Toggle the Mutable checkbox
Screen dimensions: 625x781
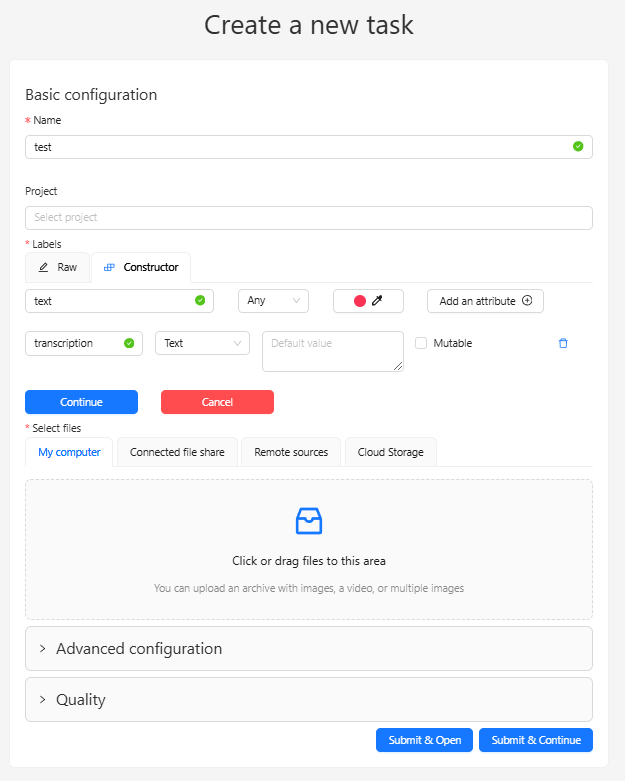(421, 343)
